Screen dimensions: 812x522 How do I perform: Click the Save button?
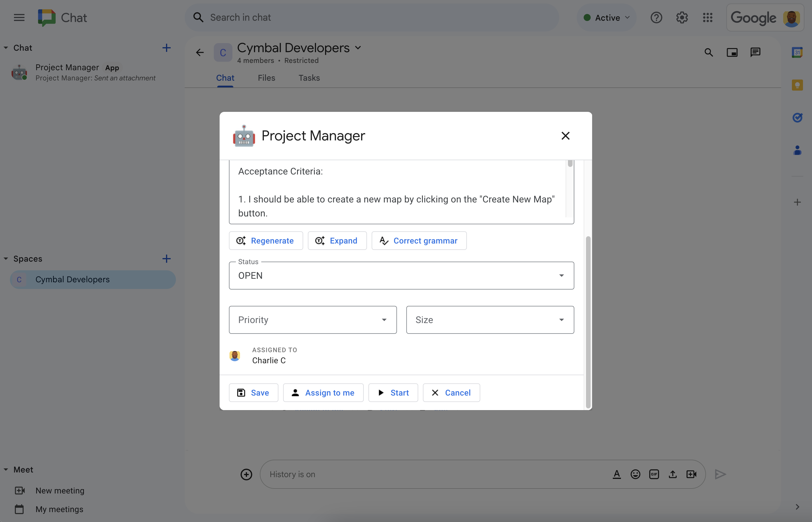pyautogui.click(x=253, y=392)
